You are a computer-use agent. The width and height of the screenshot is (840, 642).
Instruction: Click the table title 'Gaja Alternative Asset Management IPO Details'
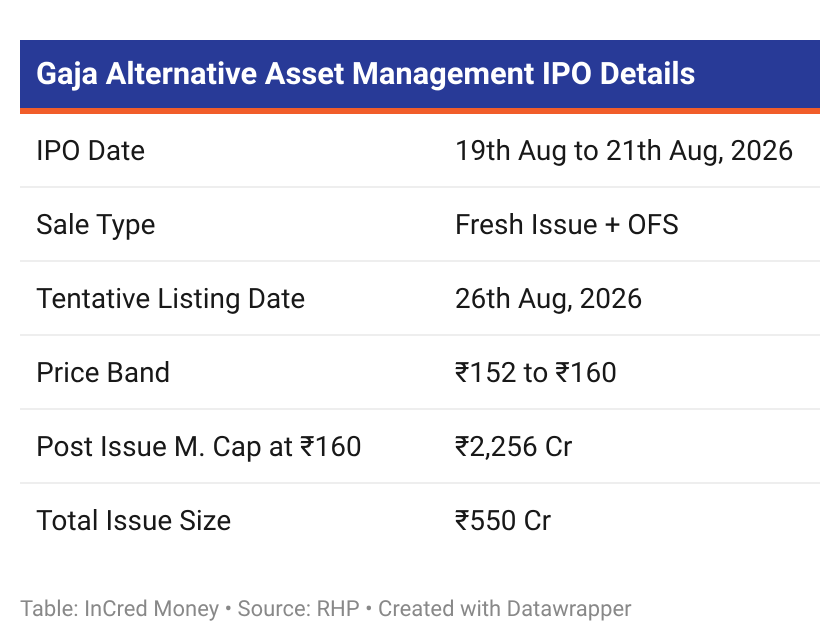click(x=365, y=74)
